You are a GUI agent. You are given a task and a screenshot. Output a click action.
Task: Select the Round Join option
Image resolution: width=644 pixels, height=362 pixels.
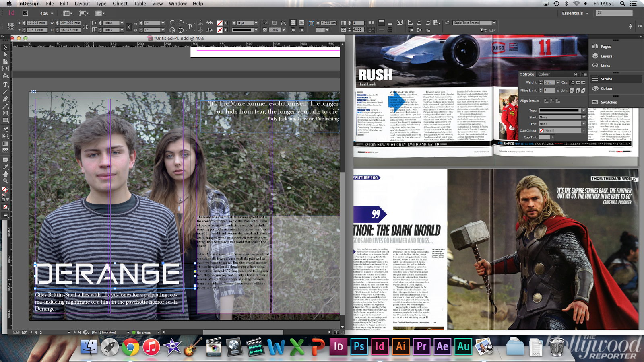click(578, 90)
